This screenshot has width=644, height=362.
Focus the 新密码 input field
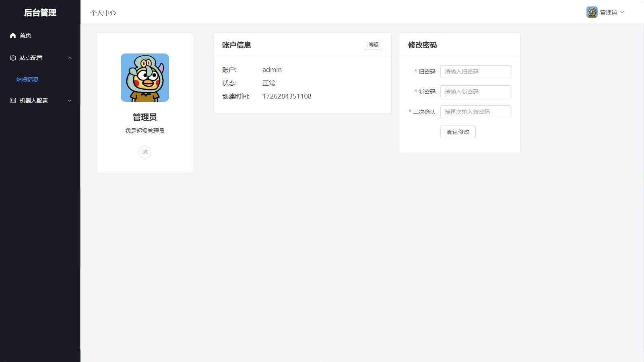coord(476,92)
